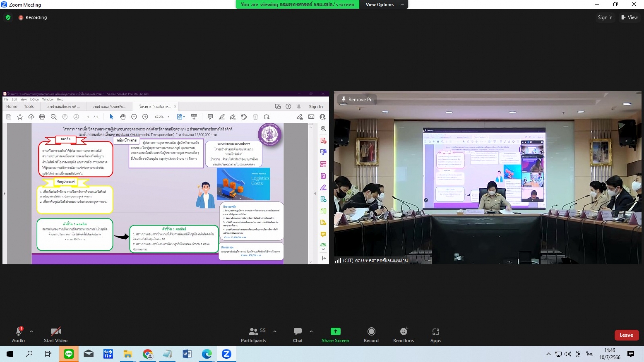The height and width of the screenshot is (362, 644).
Task: Expand the Participants options caret
Action: point(275,332)
